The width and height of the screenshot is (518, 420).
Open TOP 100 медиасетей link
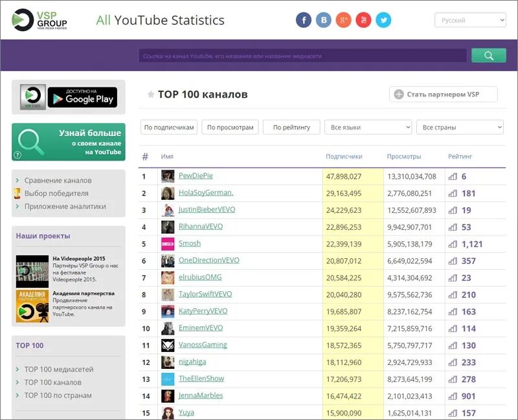coord(59,369)
